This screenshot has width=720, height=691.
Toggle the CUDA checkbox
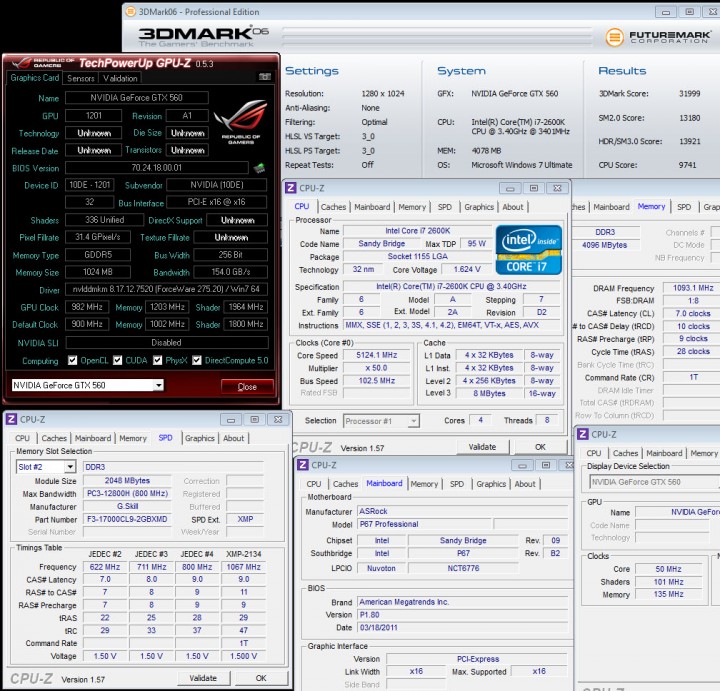[118, 360]
